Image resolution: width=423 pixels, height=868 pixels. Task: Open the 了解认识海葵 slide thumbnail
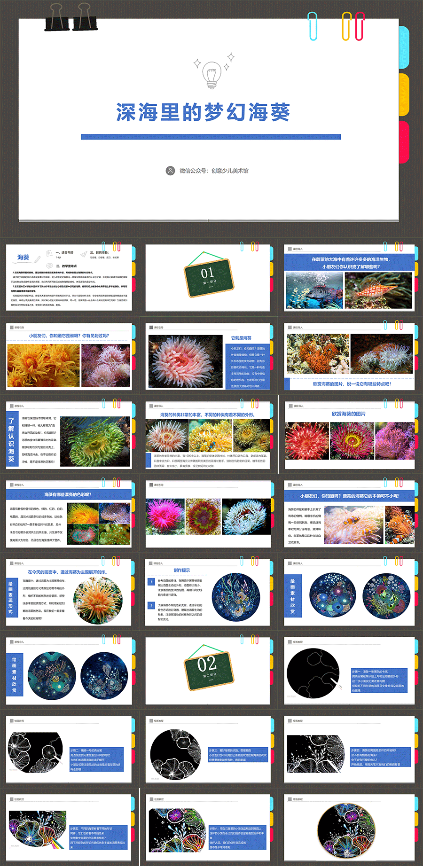click(x=69, y=435)
